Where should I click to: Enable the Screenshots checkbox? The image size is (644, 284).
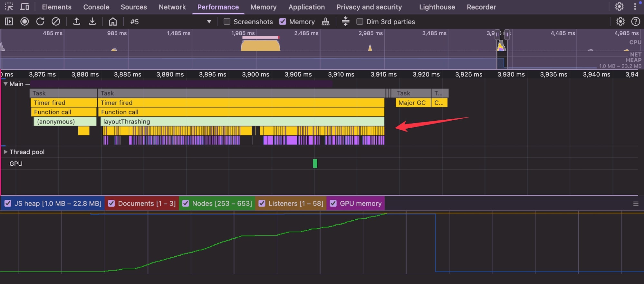pos(227,22)
